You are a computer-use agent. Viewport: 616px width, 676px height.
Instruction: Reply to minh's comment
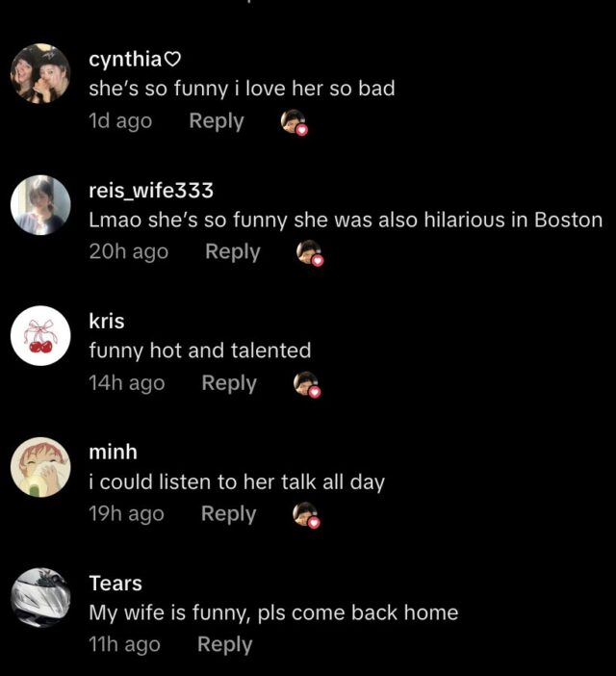pos(229,514)
